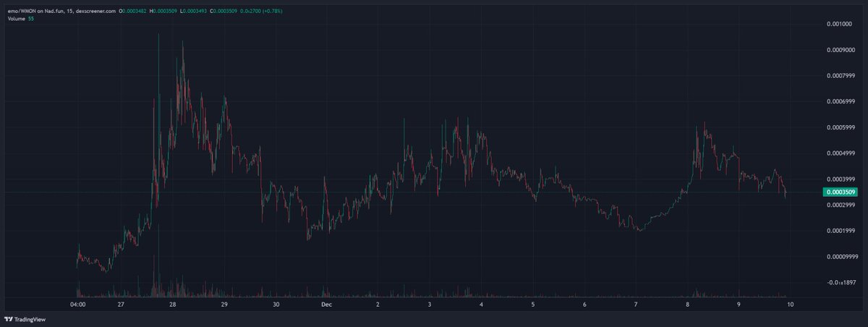Click the 9 date axis label

click(x=739, y=305)
